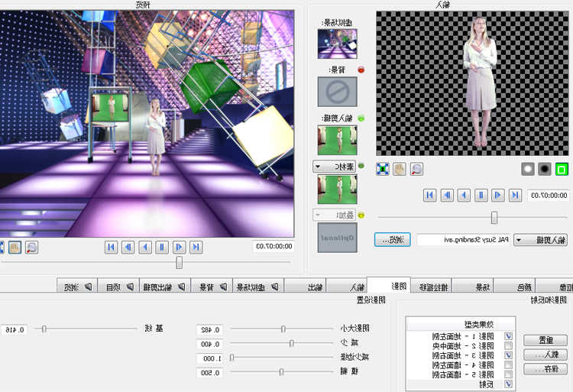573x392 pixels.
Task: Select the black circle matte view icon
Action: click(x=545, y=169)
